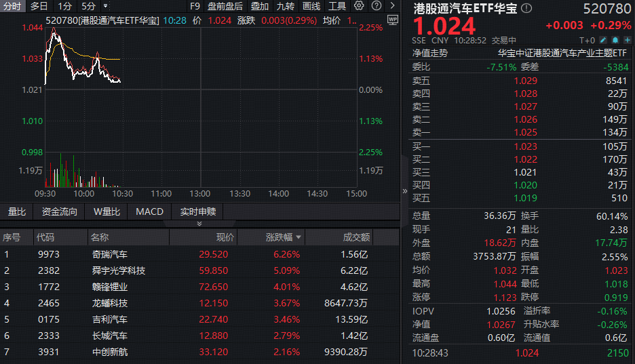This screenshot has height=364, width=635.
Task: Click 10:30 on chart time axis
Action: click(x=122, y=194)
